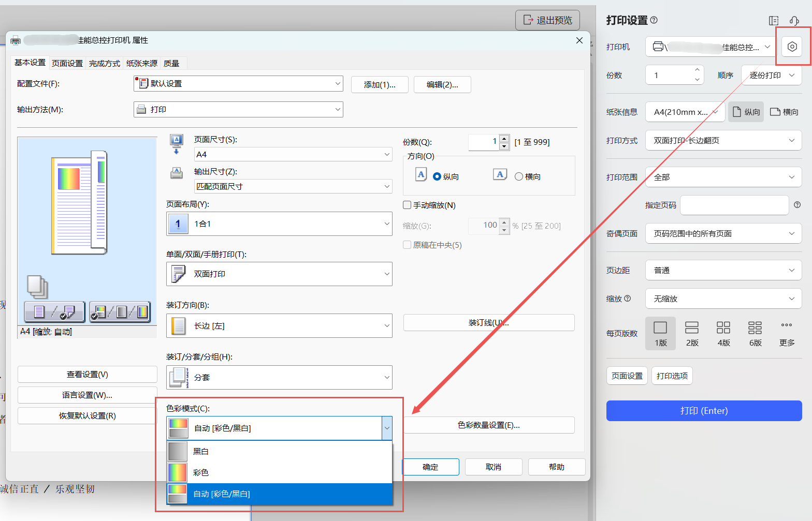Click 添加(1)... button

coord(380,84)
